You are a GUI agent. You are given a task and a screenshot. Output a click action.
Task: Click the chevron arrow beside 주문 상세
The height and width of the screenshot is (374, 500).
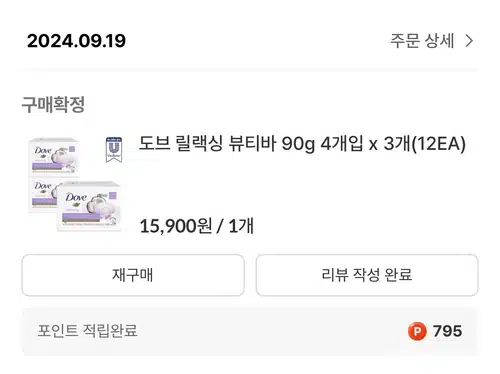click(x=469, y=41)
